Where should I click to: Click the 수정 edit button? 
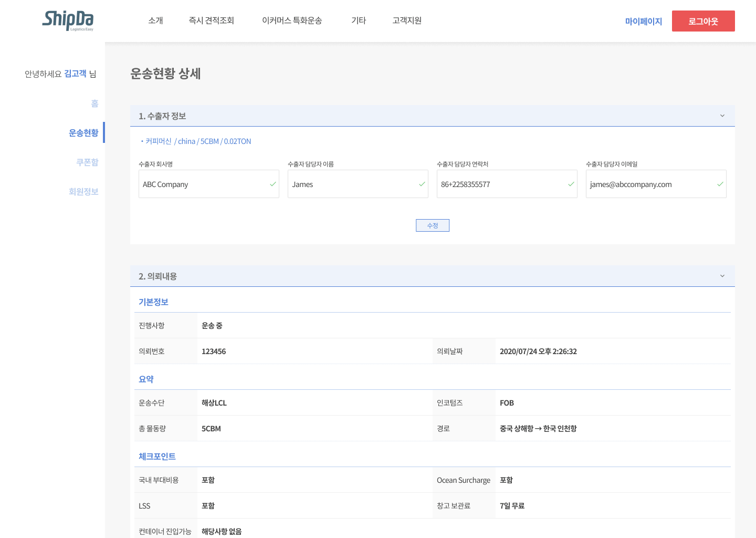(x=433, y=225)
